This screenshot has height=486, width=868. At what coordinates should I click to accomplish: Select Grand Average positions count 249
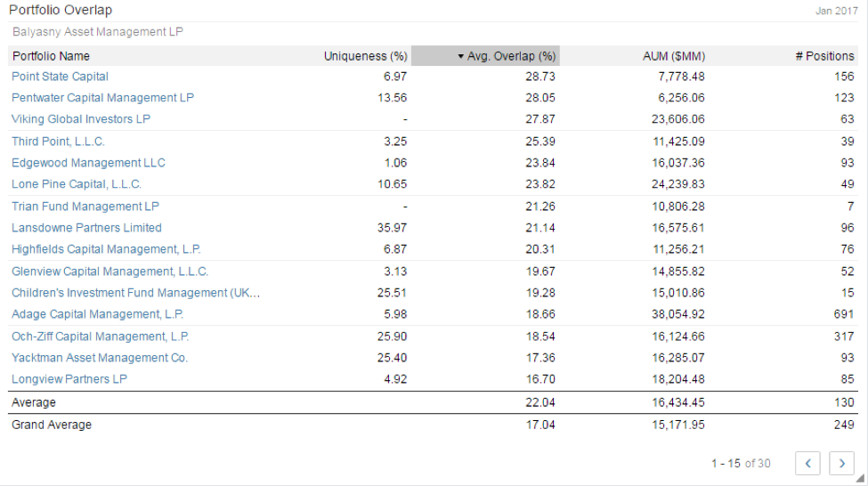click(x=844, y=425)
